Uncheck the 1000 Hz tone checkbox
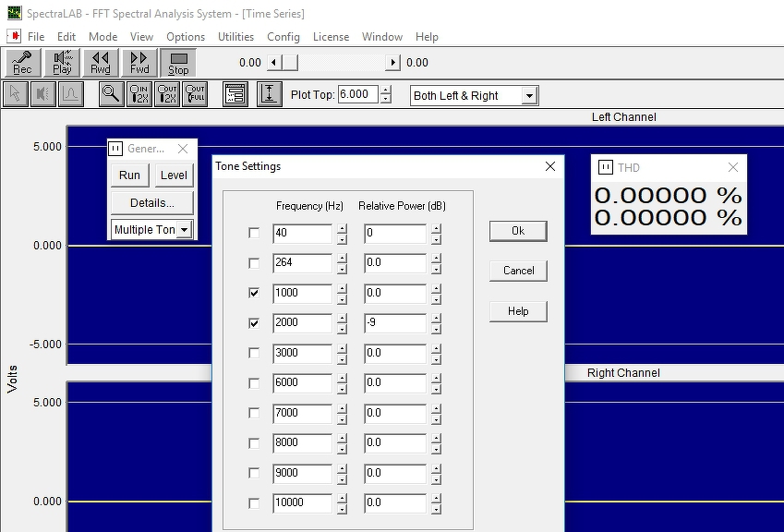 [254, 293]
